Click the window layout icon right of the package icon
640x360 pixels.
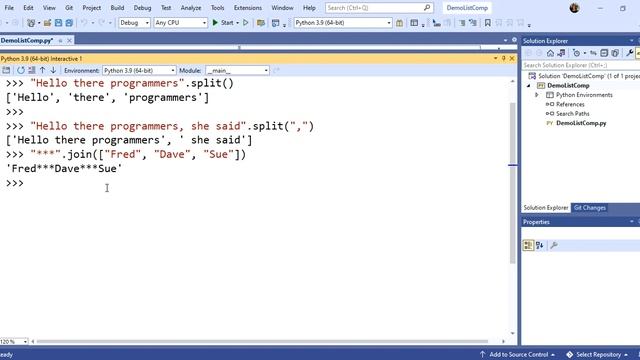[x=414, y=23]
